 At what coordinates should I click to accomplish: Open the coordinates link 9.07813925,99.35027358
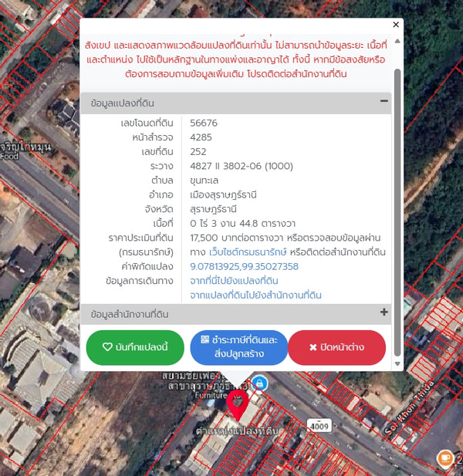coord(244,266)
